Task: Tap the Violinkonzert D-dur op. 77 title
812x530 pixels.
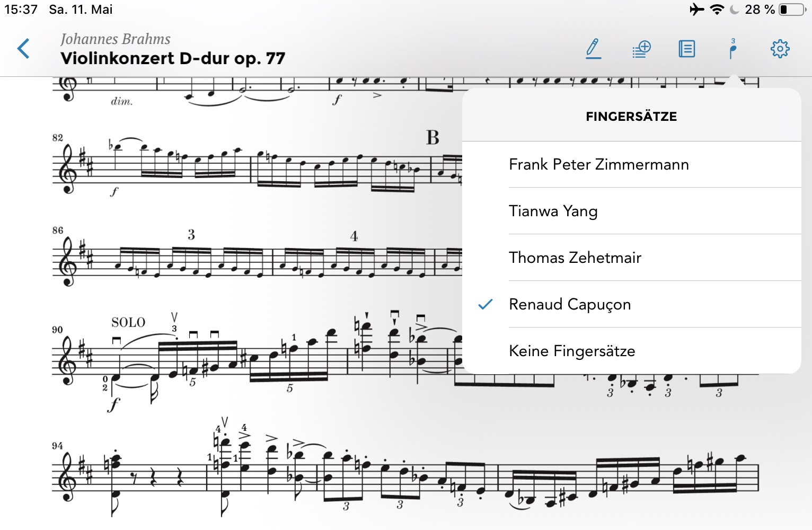Action: click(x=173, y=58)
